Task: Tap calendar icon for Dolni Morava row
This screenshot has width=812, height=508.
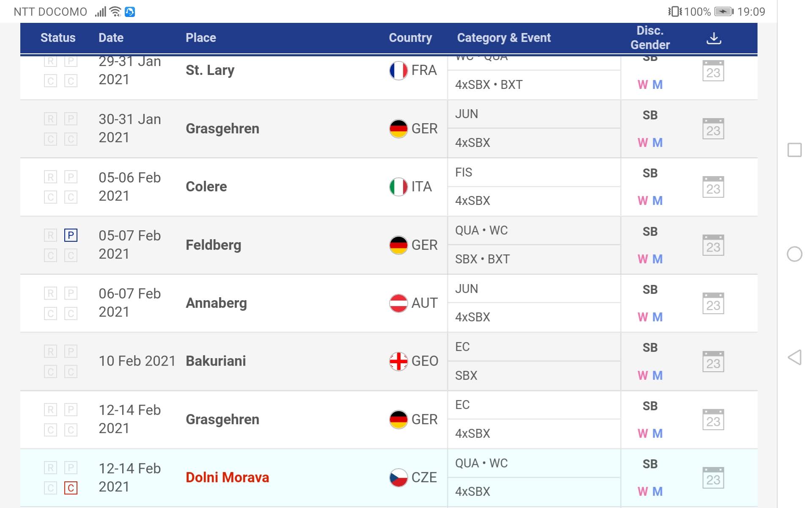Action: tap(713, 478)
